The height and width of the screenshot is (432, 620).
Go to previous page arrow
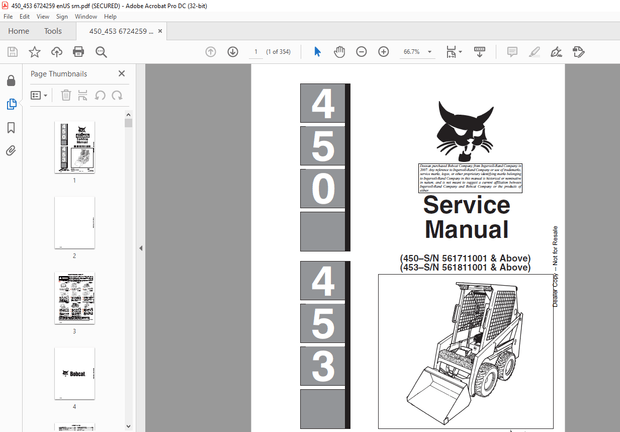(211, 52)
